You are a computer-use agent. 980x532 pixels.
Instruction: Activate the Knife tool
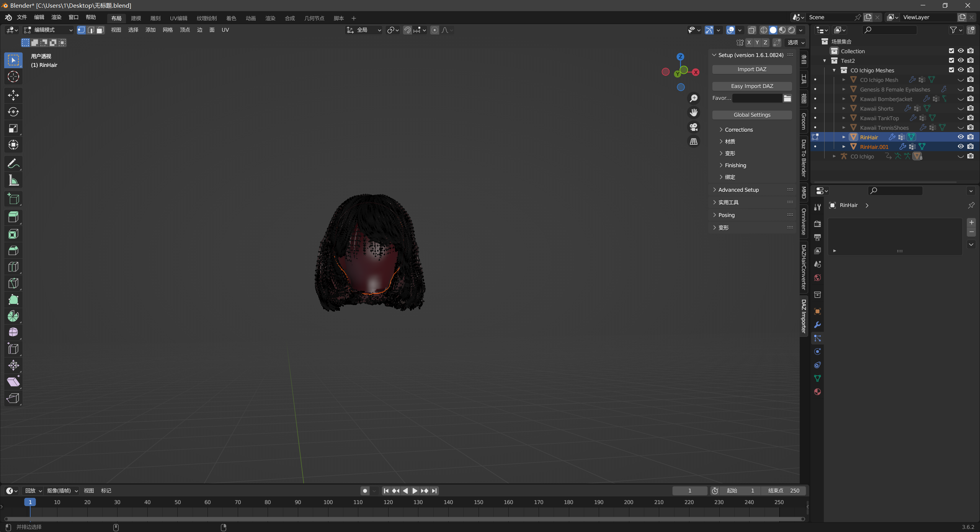13,283
